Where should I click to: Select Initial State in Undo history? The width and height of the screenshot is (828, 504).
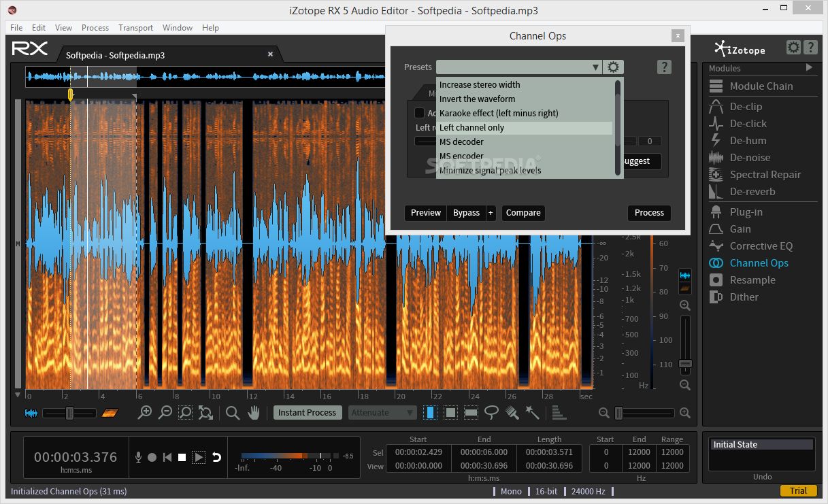[x=761, y=444]
